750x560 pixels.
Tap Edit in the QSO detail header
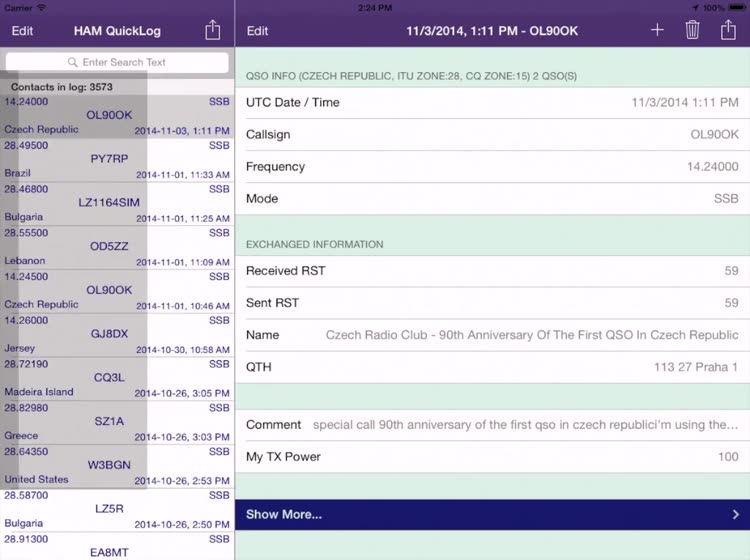click(x=257, y=31)
